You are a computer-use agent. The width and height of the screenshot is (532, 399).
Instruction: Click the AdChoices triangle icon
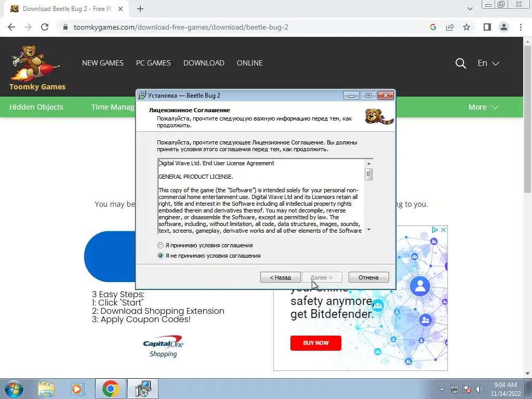(435, 230)
